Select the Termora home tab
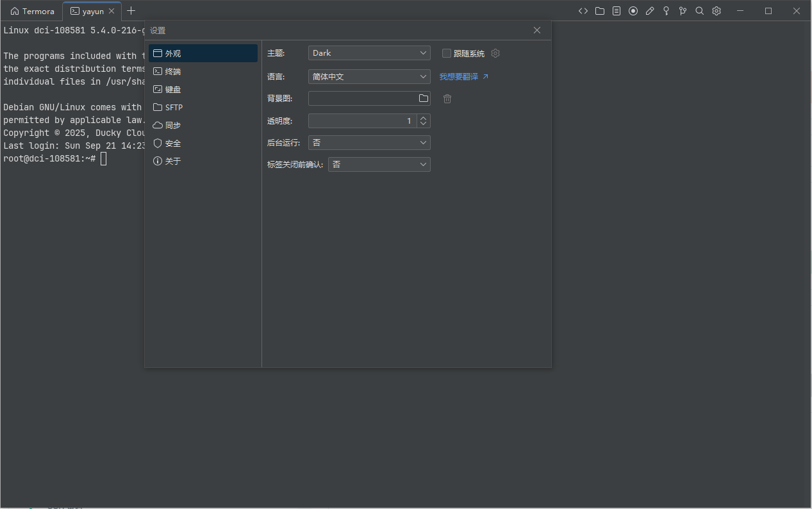This screenshot has width=812, height=509. point(32,11)
